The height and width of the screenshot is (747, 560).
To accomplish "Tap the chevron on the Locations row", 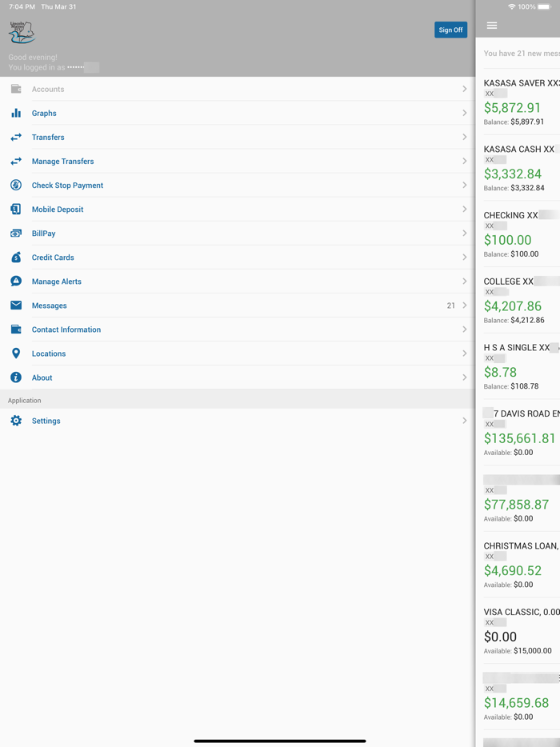I will (x=464, y=354).
